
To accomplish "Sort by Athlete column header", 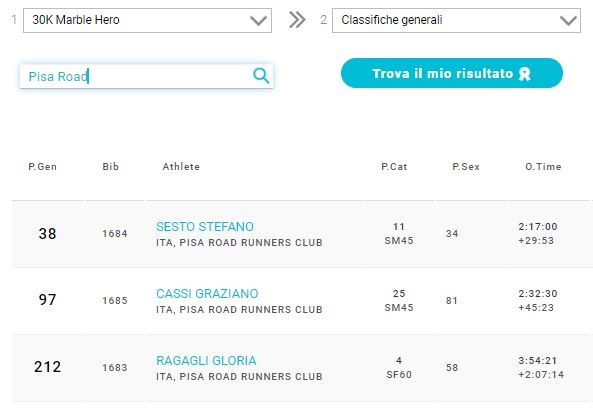I will (181, 167).
